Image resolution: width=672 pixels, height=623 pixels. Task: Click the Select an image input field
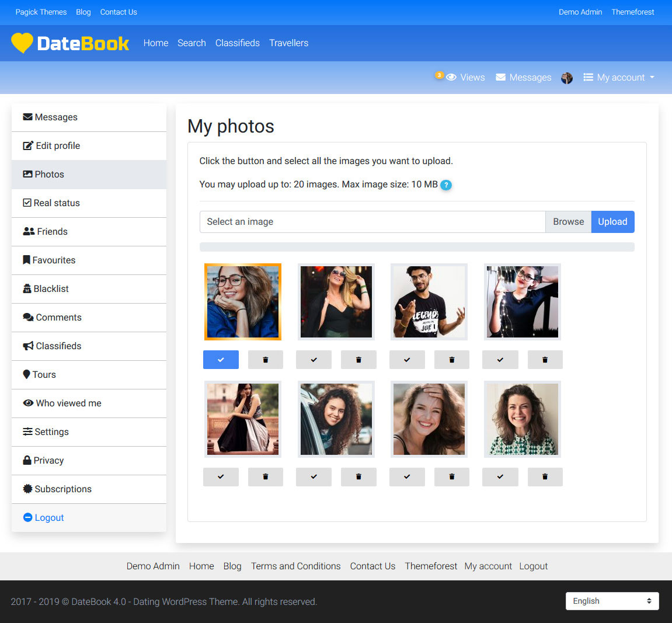pyautogui.click(x=372, y=222)
